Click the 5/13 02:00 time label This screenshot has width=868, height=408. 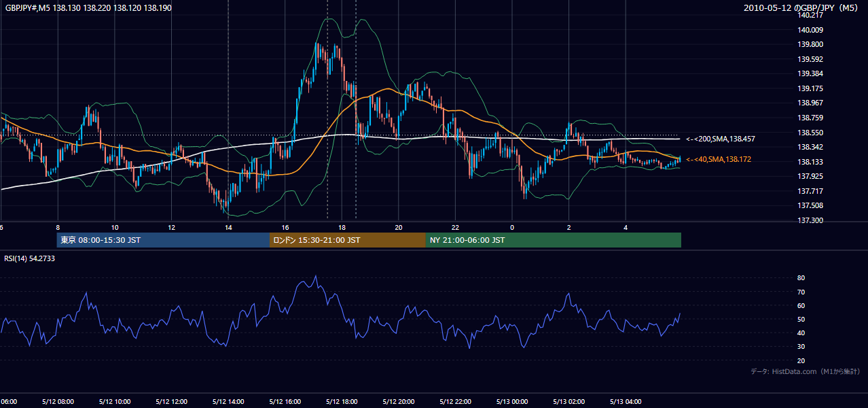coord(569,402)
